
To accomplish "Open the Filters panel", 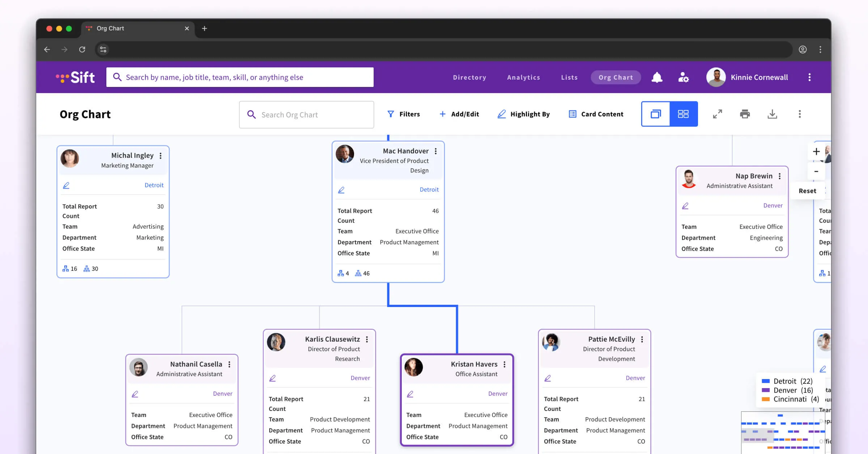I will [x=404, y=114].
